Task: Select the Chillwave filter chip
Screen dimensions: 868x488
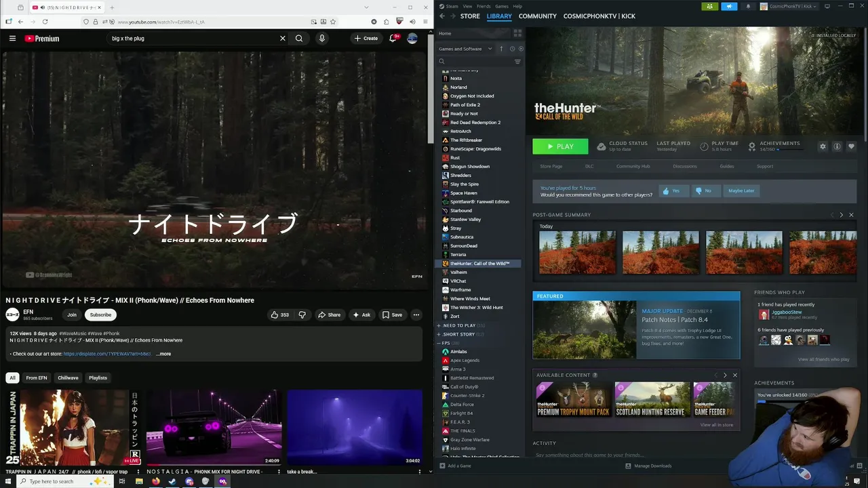Action: [68, 378]
